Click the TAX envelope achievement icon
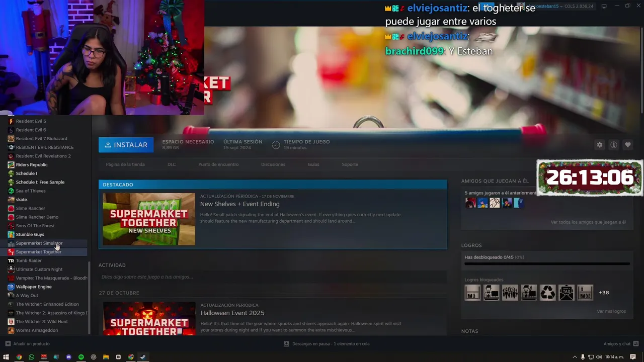This screenshot has width=644, height=362. [x=567, y=293]
